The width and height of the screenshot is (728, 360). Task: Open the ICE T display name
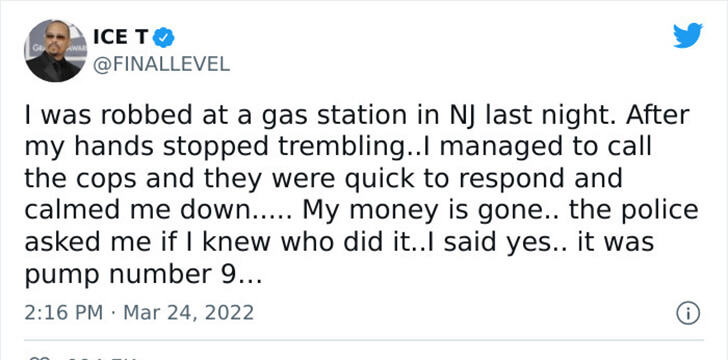pyautogui.click(x=121, y=37)
